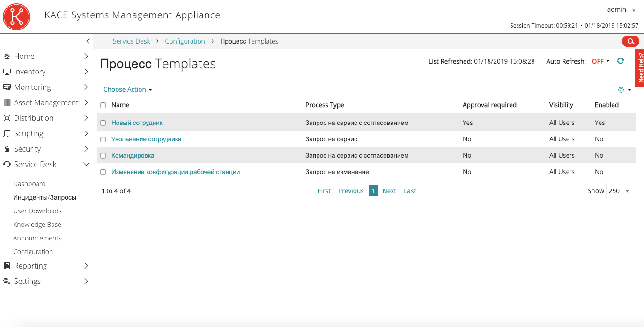Click the Reporting document icon
The height and width of the screenshot is (327, 644).
tap(7, 266)
